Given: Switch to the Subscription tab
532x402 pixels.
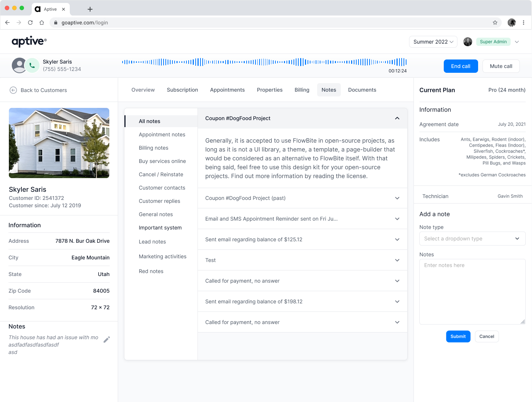Looking at the screenshot, I should pyautogui.click(x=182, y=90).
